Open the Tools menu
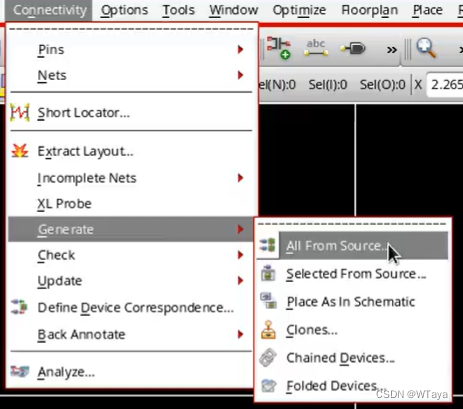Image resolution: width=463 pixels, height=409 pixels. (178, 10)
